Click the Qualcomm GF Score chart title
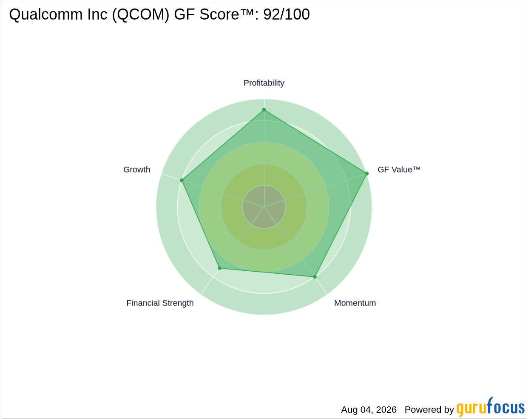528x420 pixels. pyautogui.click(x=159, y=14)
